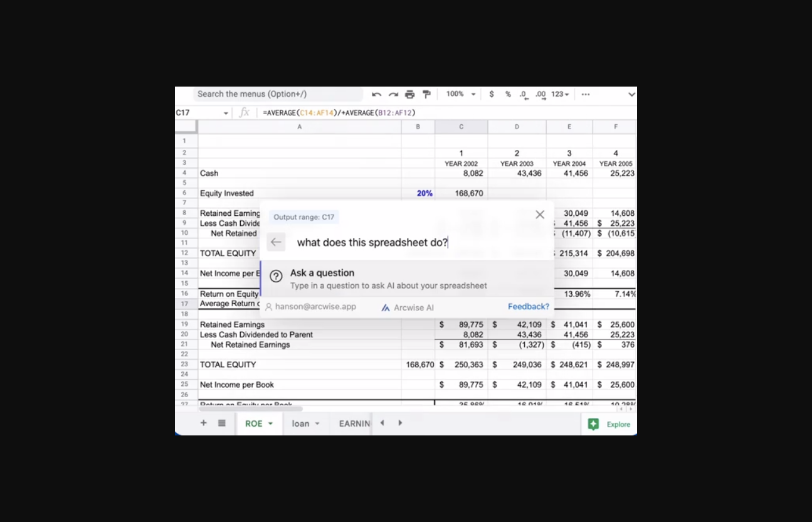Apply percent format icon
The width and height of the screenshot is (812, 522).
[508, 94]
